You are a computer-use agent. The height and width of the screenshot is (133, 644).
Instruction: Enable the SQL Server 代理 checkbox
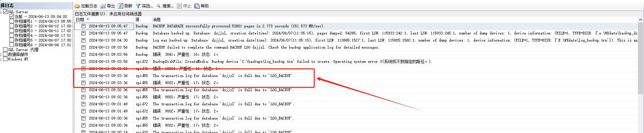(x=5, y=50)
